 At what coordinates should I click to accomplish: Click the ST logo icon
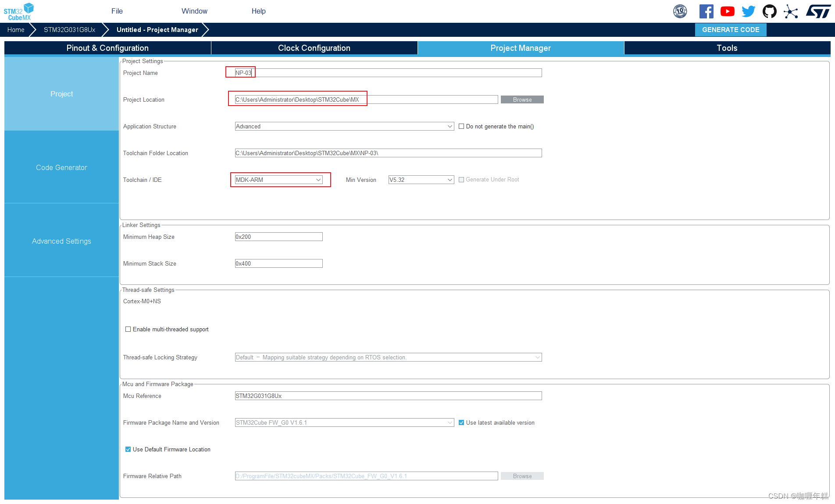pyautogui.click(x=818, y=11)
